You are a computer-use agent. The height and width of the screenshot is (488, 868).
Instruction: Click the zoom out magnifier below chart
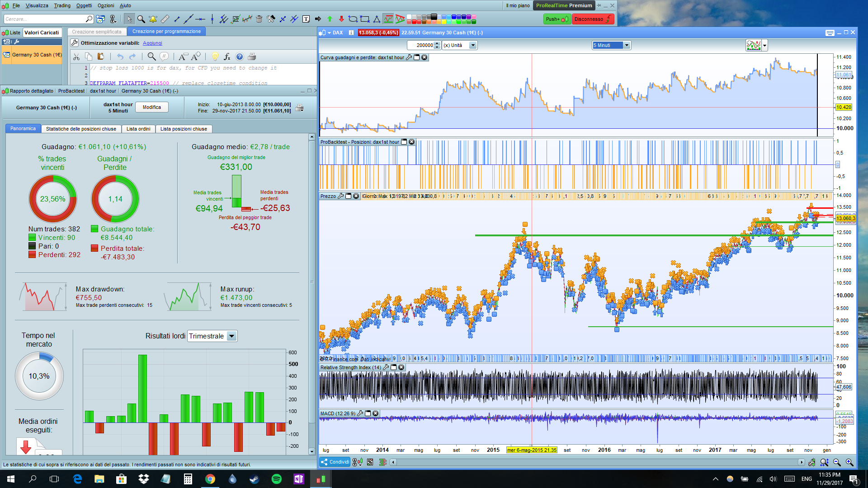[837, 462]
